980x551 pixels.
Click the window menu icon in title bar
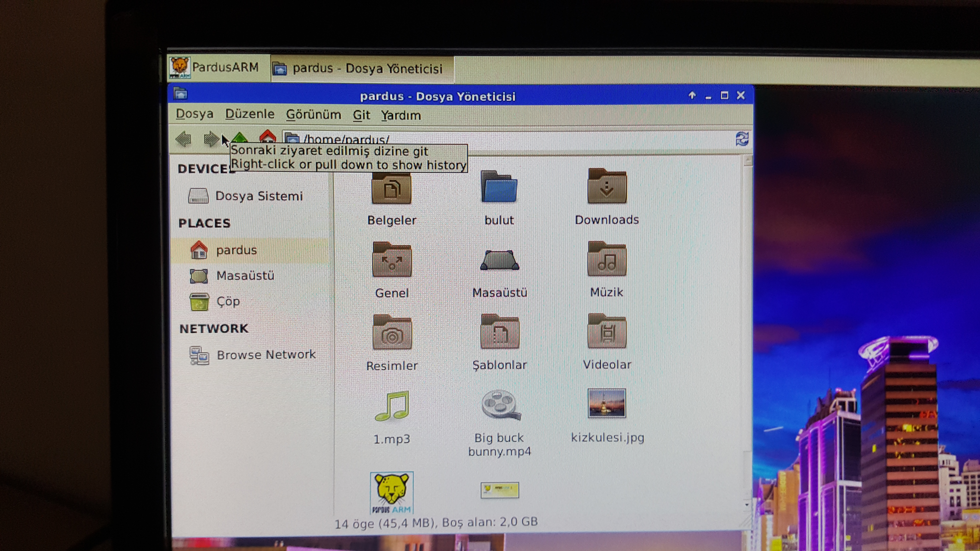pyautogui.click(x=180, y=93)
